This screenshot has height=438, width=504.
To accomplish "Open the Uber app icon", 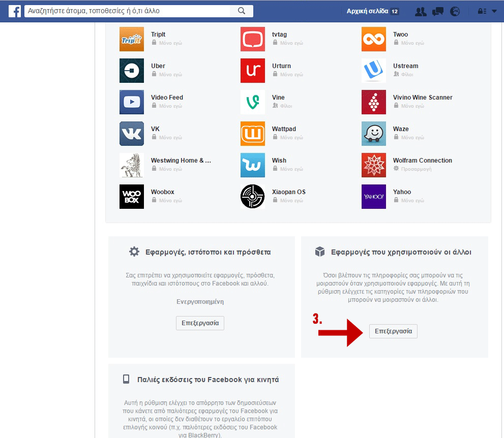I will click(132, 71).
